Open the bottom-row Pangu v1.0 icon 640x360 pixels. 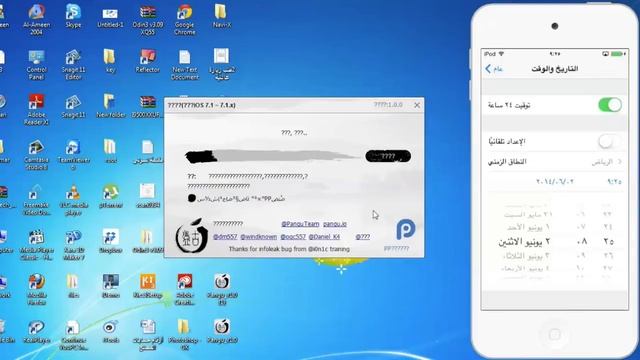222,331
